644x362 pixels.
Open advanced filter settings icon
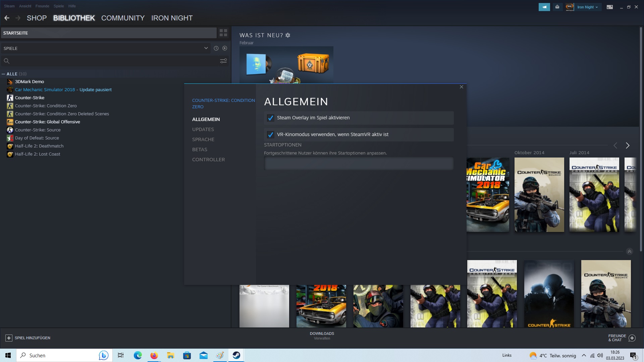pyautogui.click(x=223, y=61)
